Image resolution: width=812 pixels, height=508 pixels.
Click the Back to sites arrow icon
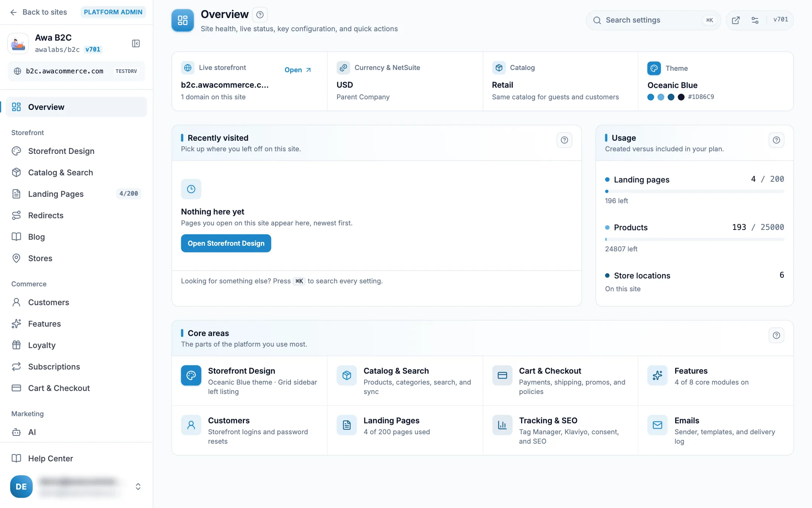(x=14, y=12)
